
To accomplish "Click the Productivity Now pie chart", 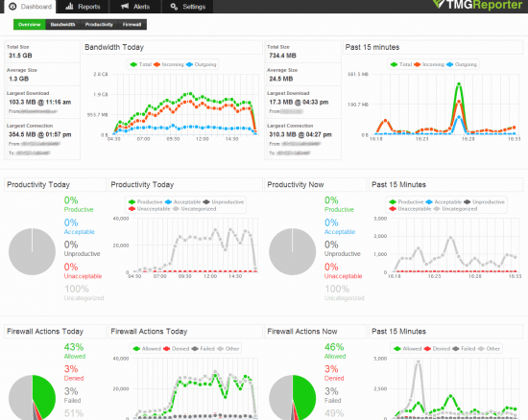I will (292, 251).
